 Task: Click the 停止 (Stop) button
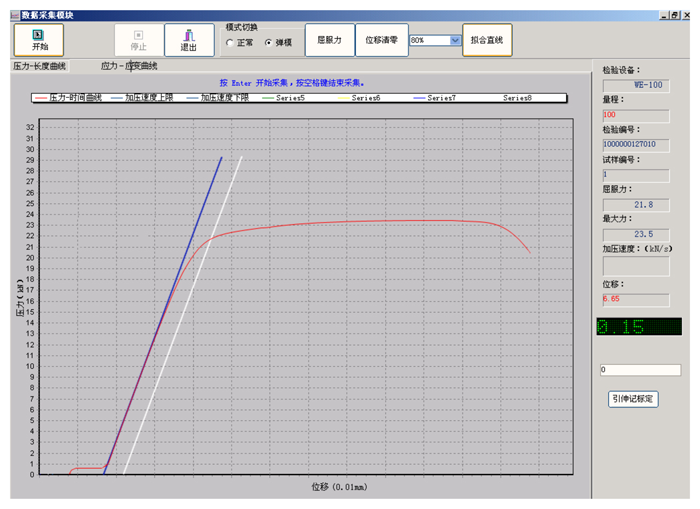click(138, 40)
